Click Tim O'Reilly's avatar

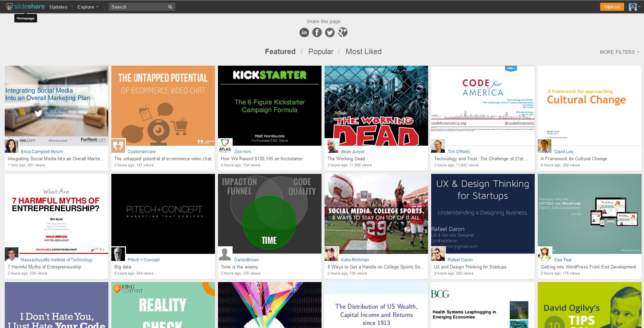[438, 146]
